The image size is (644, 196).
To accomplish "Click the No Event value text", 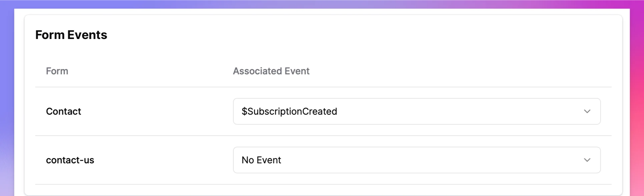I will coord(261,160).
